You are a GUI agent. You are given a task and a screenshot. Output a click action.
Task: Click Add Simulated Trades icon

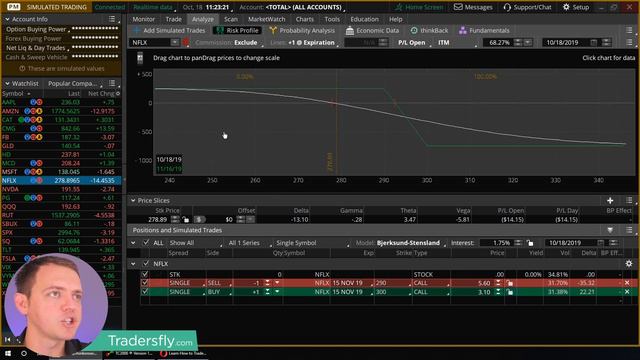click(x=137, y=30)
